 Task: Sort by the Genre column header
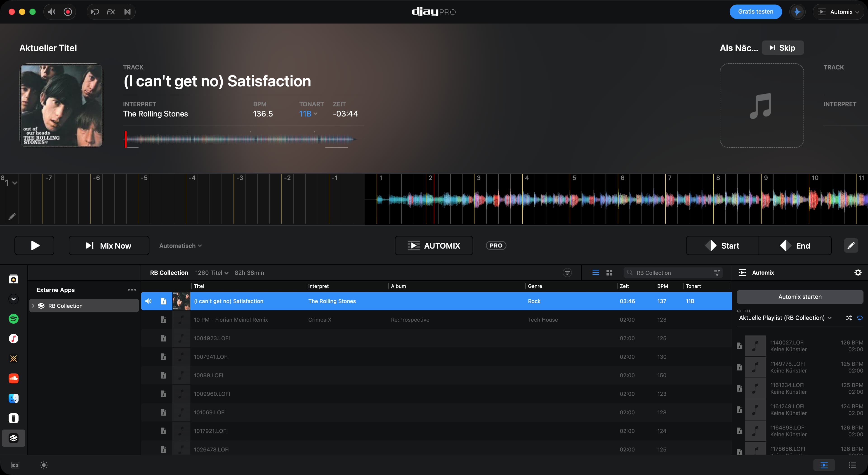[x=535, y=286]
